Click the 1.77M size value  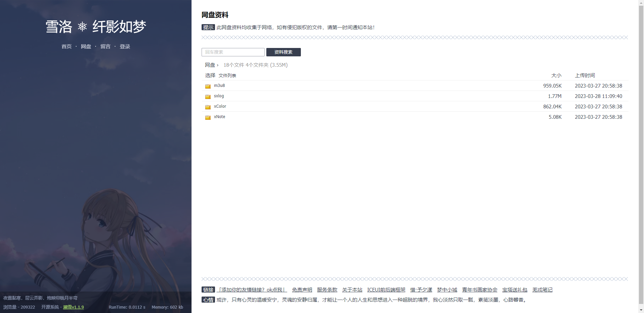pos(555,96)
